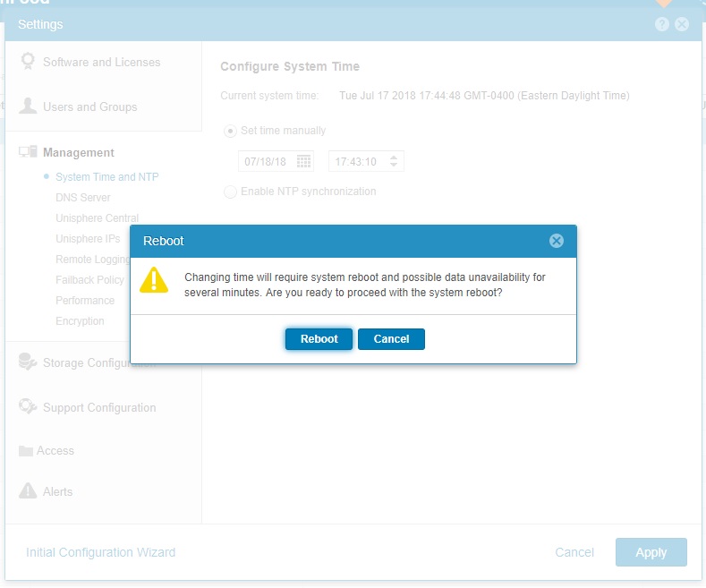Screen dimensions: 706x588
Task: Click Alerts triangle icon
Action: (x=28, y=490)
